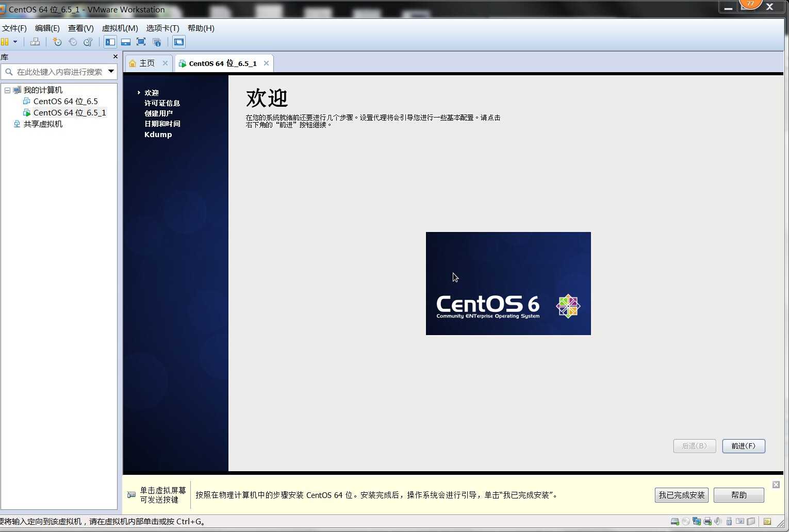Click the CD/DVD status bar icon
The image size is (789, 532).
(686, 521)
